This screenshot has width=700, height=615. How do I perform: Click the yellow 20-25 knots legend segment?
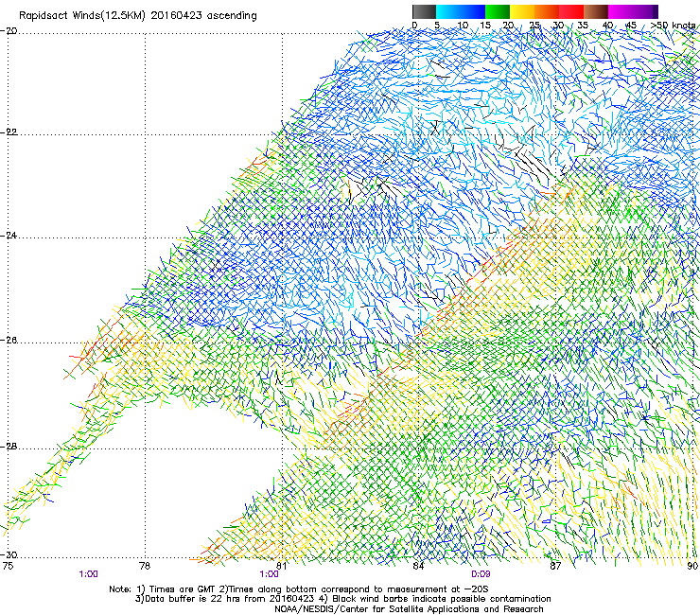click(522, 11)
